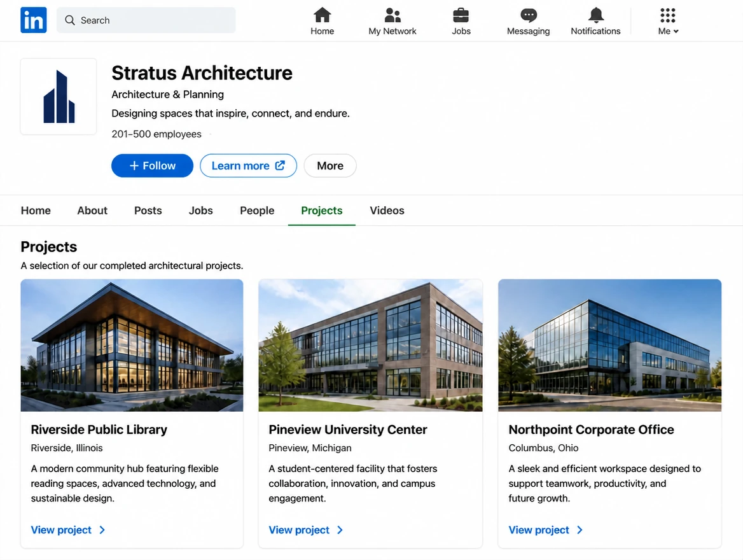Screen dimensions: 743x560
Task: Click into the Search field
Action: (x=146, y=20)
